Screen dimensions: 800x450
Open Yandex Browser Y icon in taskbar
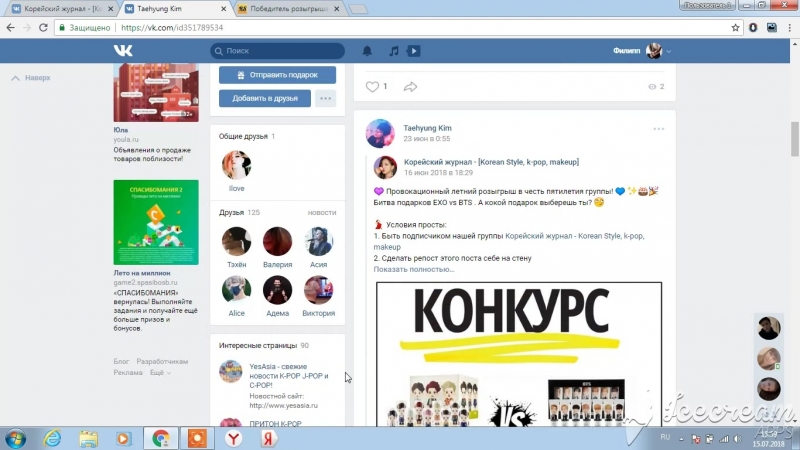tap(233, 438)
